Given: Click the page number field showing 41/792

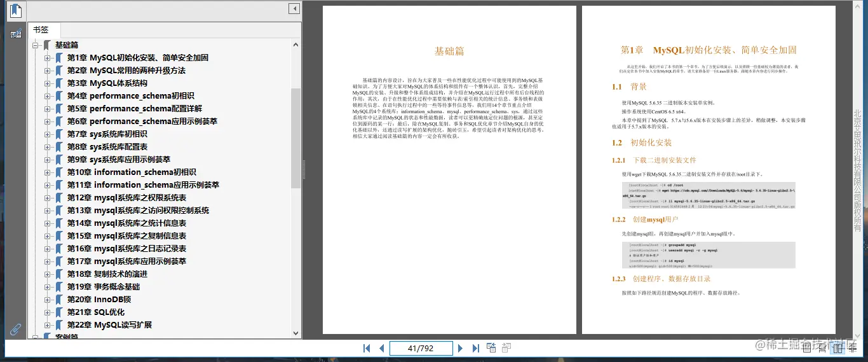Looking at the screenshot, I should tap(421, 348).
